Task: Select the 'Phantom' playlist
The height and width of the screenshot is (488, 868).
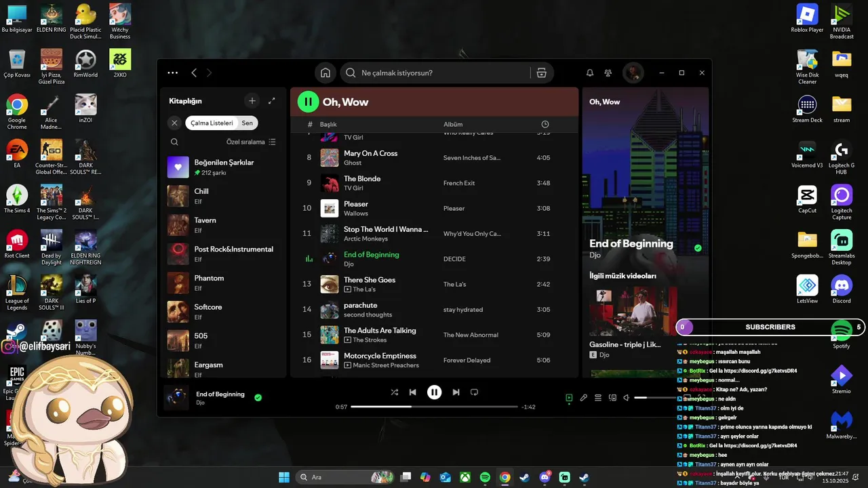Action: 223,283
